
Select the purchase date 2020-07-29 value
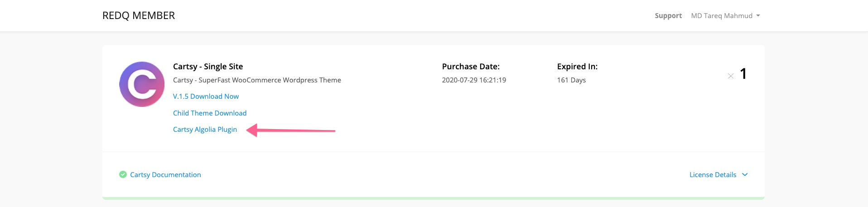(x=474, y=80)
